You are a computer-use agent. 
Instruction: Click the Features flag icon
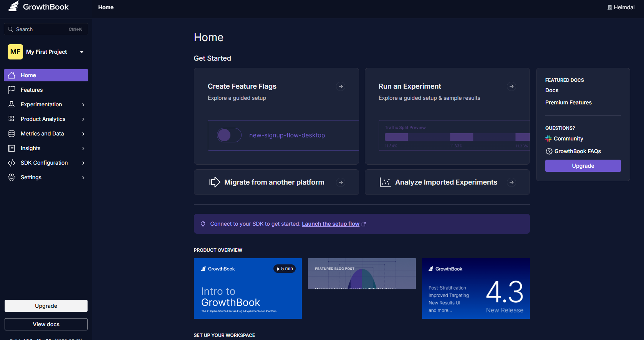(x=12, y=90)
